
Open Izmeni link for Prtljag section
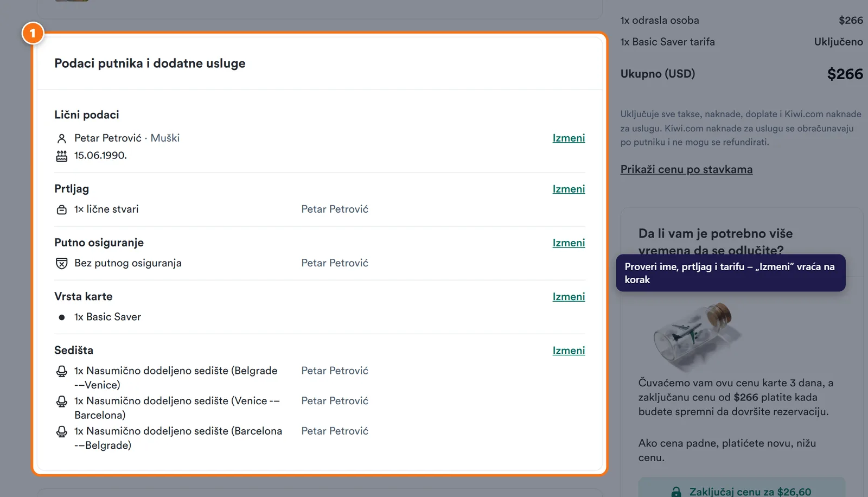tap(569, 189)
